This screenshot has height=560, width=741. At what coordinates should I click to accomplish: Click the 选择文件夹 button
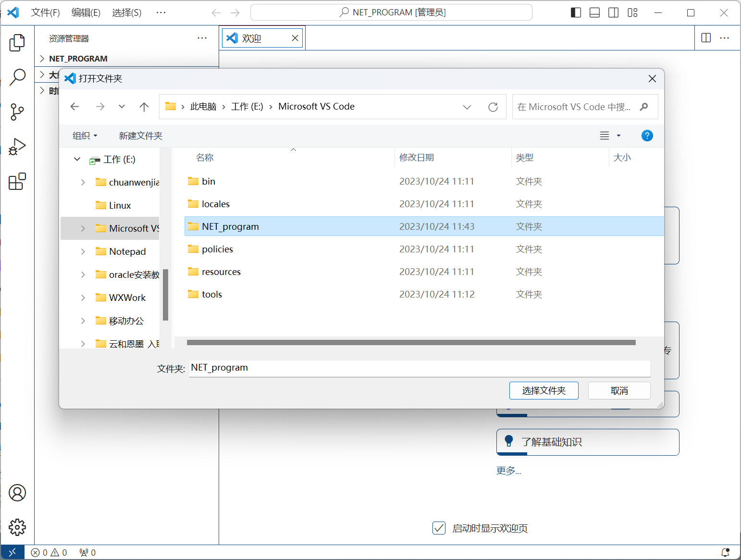543,390
